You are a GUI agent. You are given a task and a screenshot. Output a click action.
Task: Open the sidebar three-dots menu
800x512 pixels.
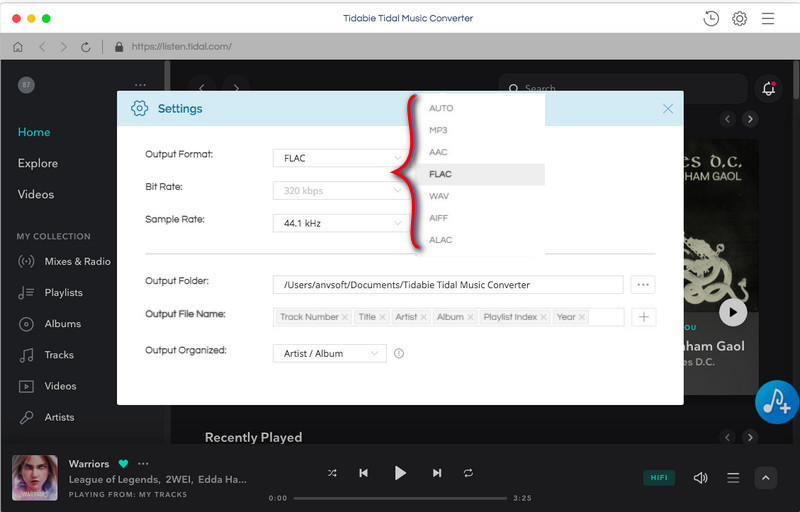[140, 85]
